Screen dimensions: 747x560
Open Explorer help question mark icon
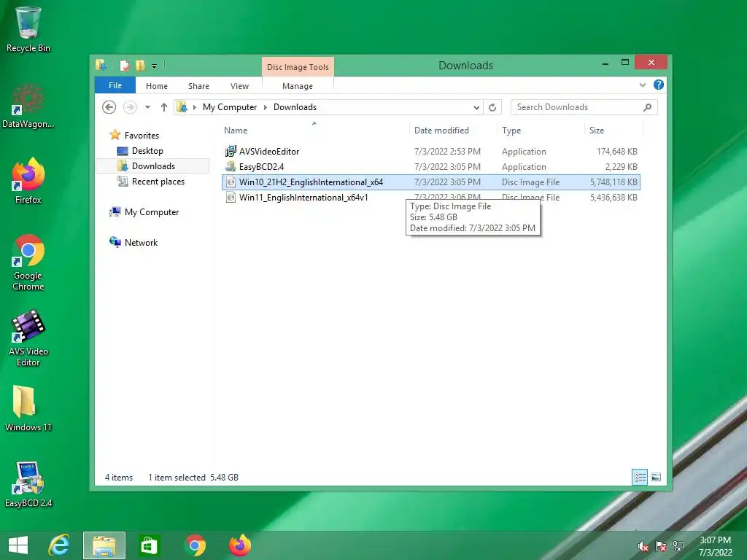[x=659, y=85]
